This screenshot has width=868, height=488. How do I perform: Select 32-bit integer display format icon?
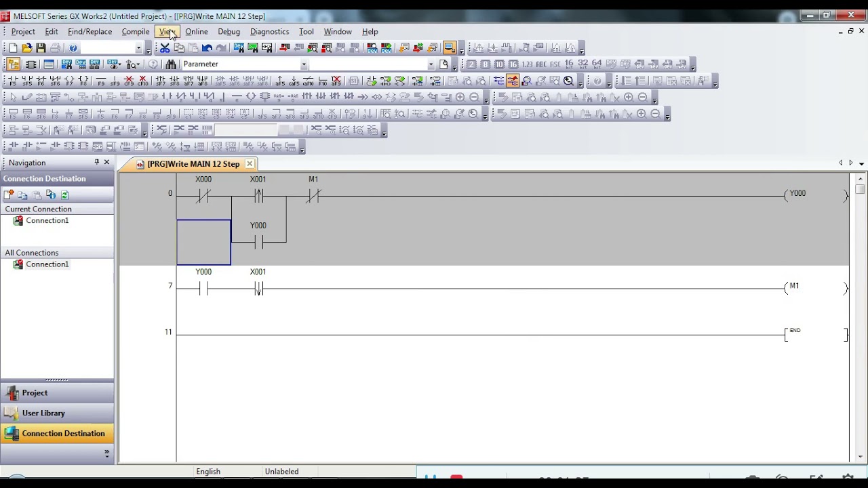(x=583, y=64)
